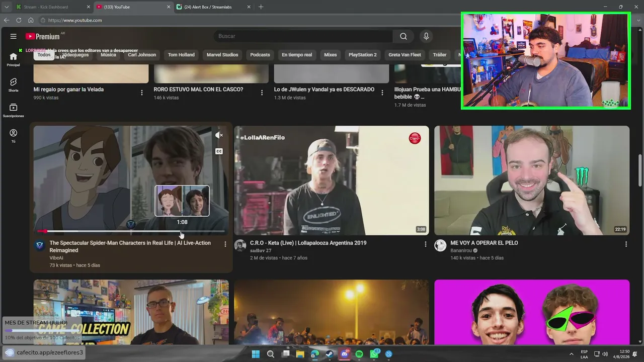Open options for Mi regalo por ganar la Velada

pos(142,93)
